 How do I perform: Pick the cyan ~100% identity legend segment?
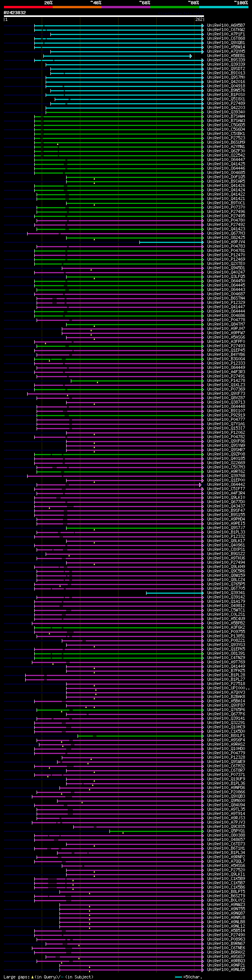[223, 7]
